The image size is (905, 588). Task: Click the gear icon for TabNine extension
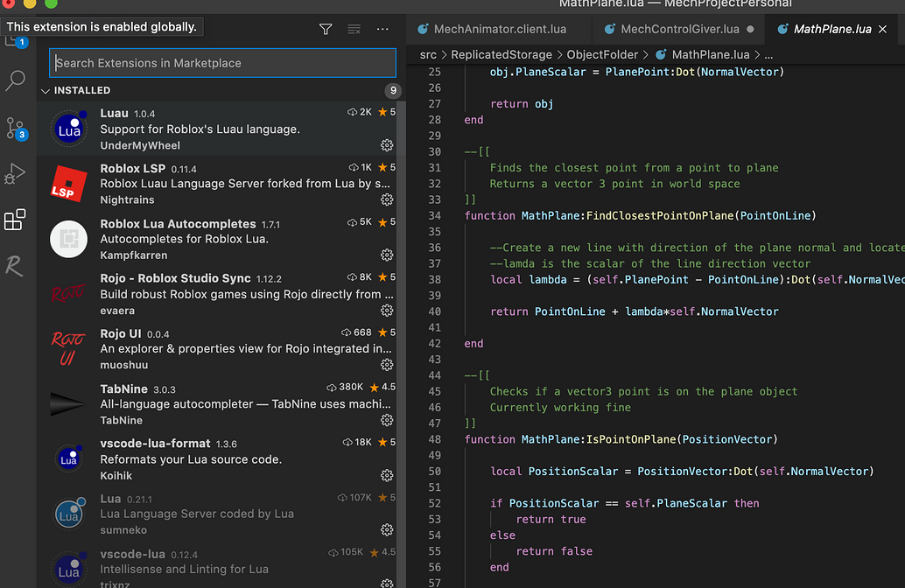click(x=386, y=420)
